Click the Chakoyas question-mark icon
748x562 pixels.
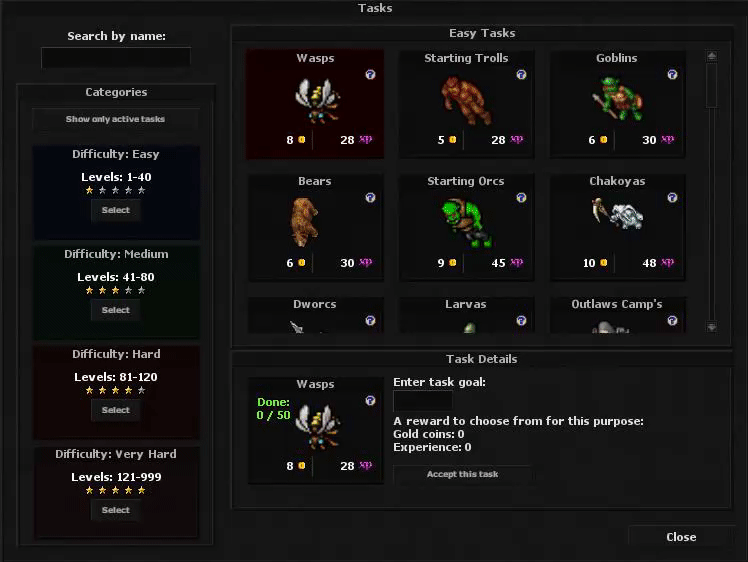672,198
